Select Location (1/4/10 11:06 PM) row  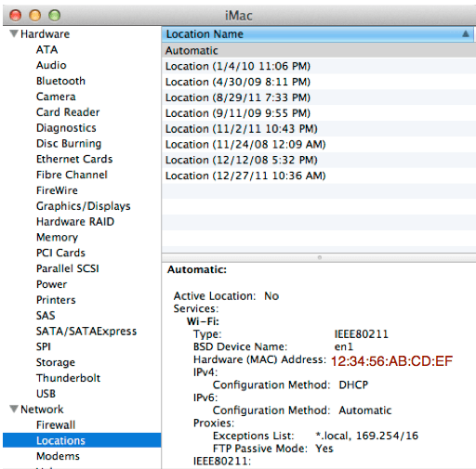(319, 66)
